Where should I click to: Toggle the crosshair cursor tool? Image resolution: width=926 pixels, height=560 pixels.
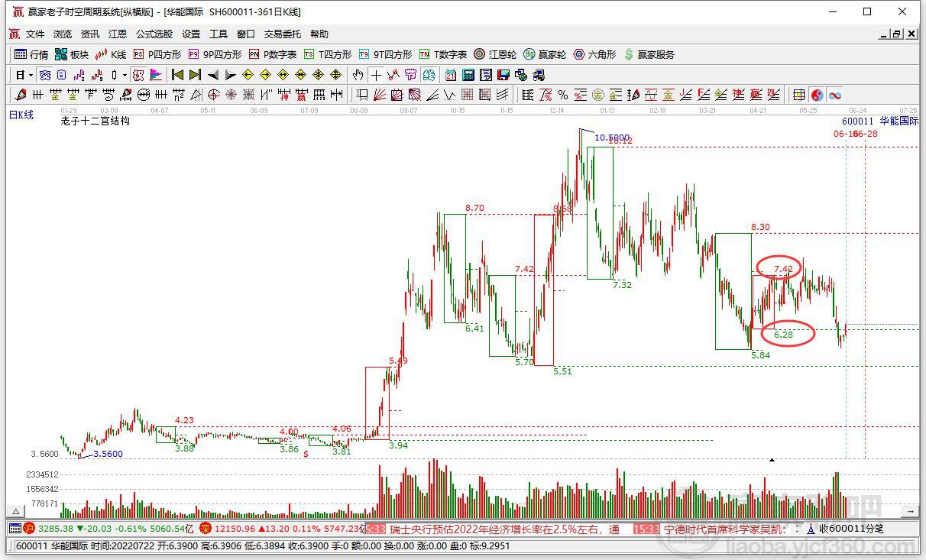pos(376,75)
